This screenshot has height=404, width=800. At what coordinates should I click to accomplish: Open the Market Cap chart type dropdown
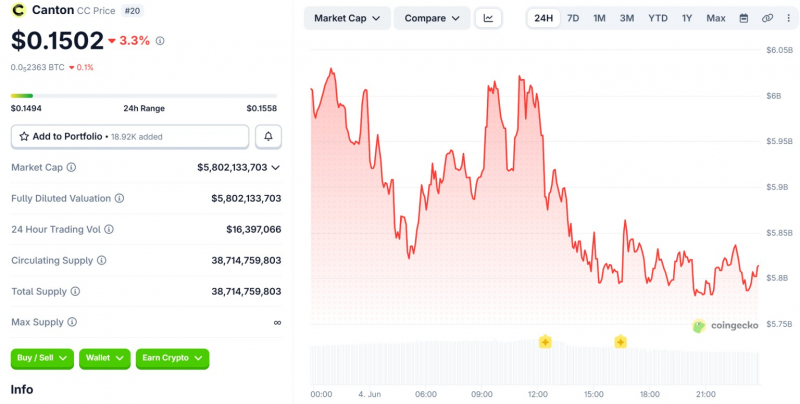(347, 18)
